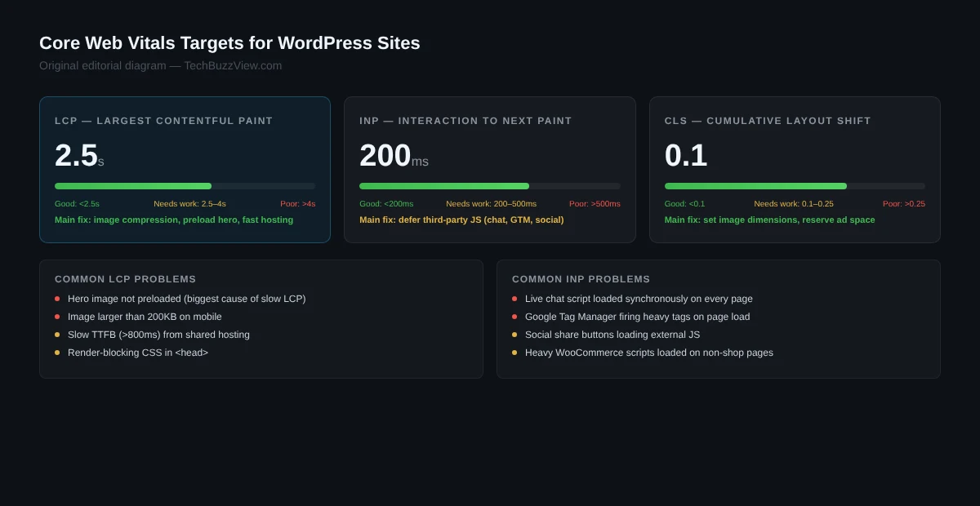Image resolution: width=980 pixels, height=506 pixels.
Task: Click 'Poor: >4s' label
Action: [297, 204]
